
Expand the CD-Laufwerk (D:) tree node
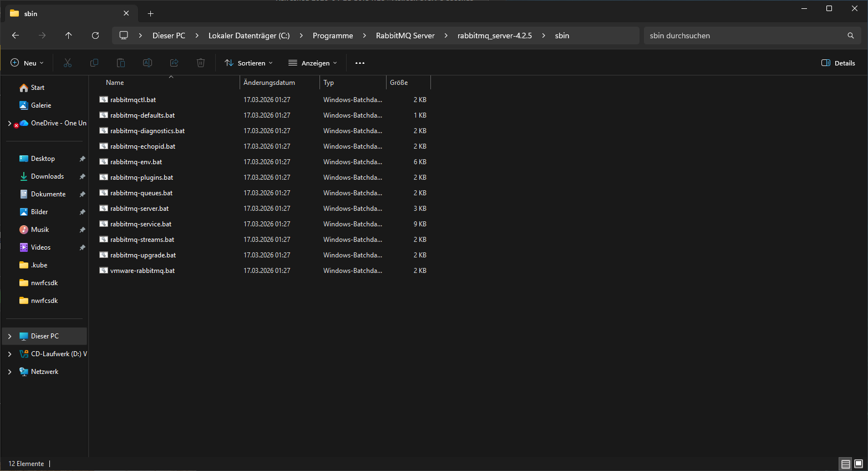click(x=9, y=354)
